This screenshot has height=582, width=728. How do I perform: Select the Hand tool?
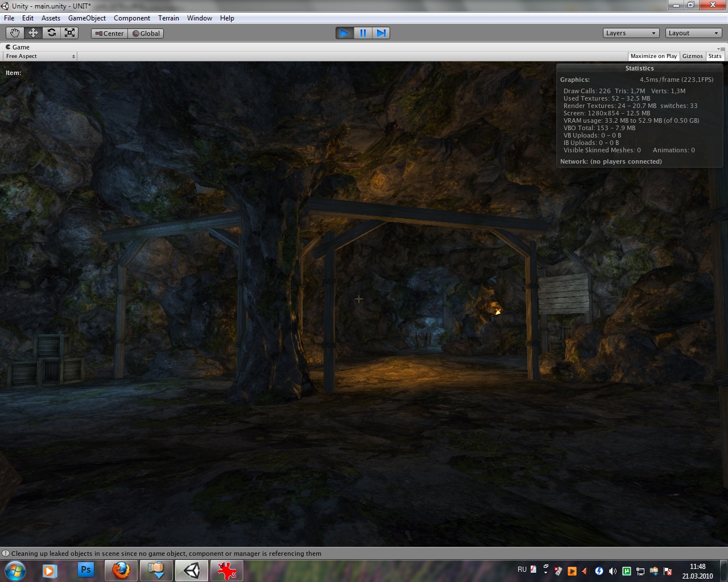(x=15, y=33)
